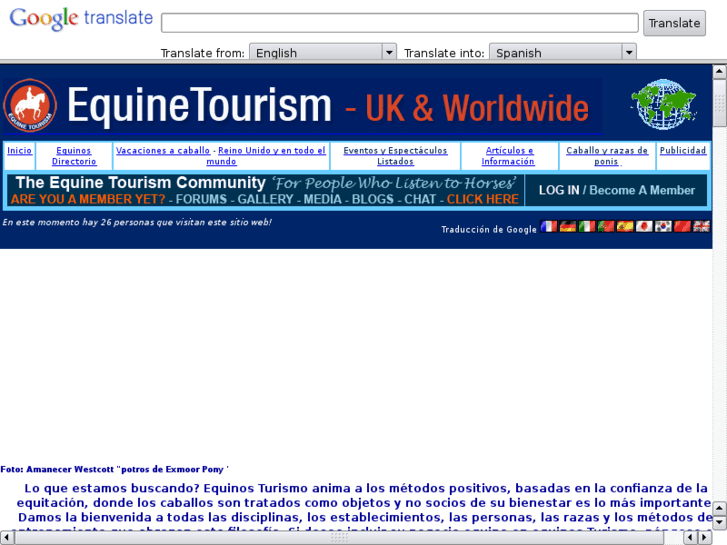
Task: Click the page scrollbar up arrow
Action: point(719,71)
